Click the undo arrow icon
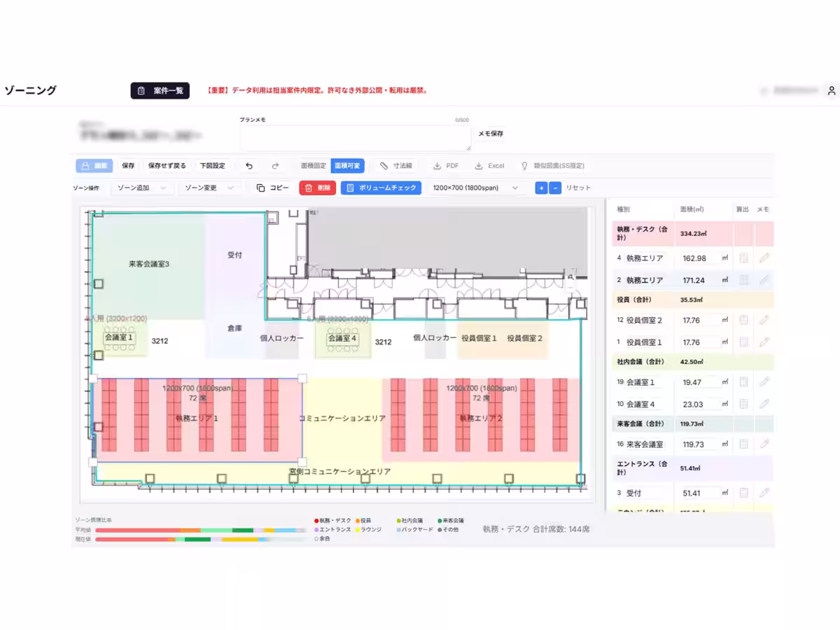 click(x=249, y=166)
